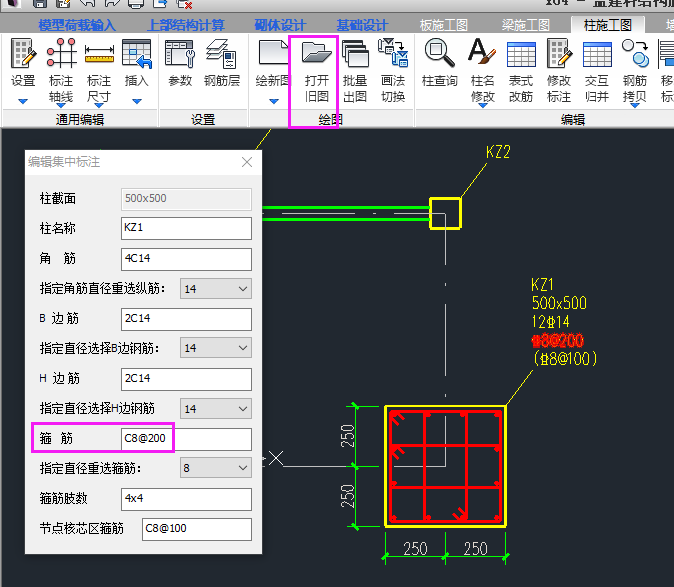
Task: Expand the 柱名修改 dropdown arrow
Action: pyautogui.click(x=483, y=105)
